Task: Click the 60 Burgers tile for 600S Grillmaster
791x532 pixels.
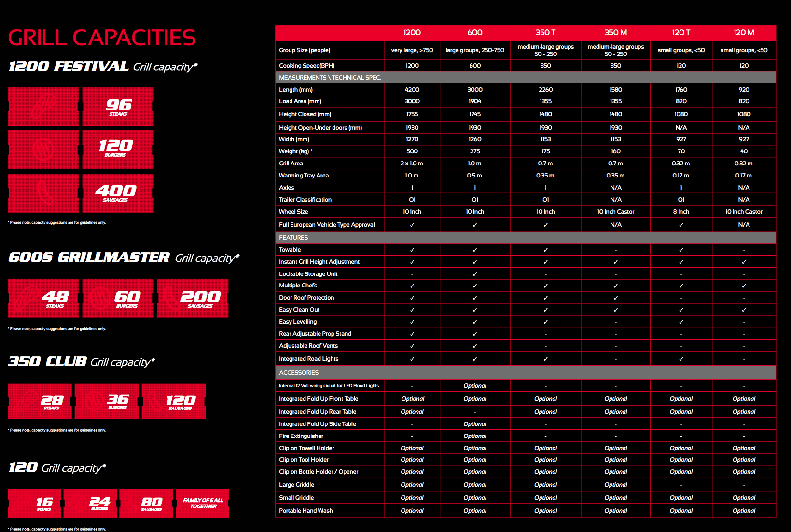Action: click(118, 298)
